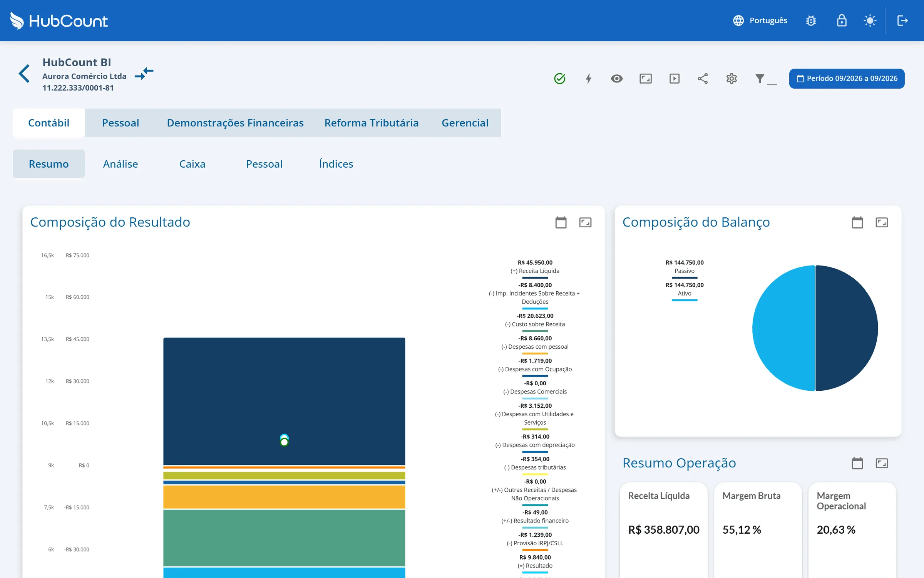Go back with the left chevron
Screen dimensions: 924x578
(x=24, y=74)
